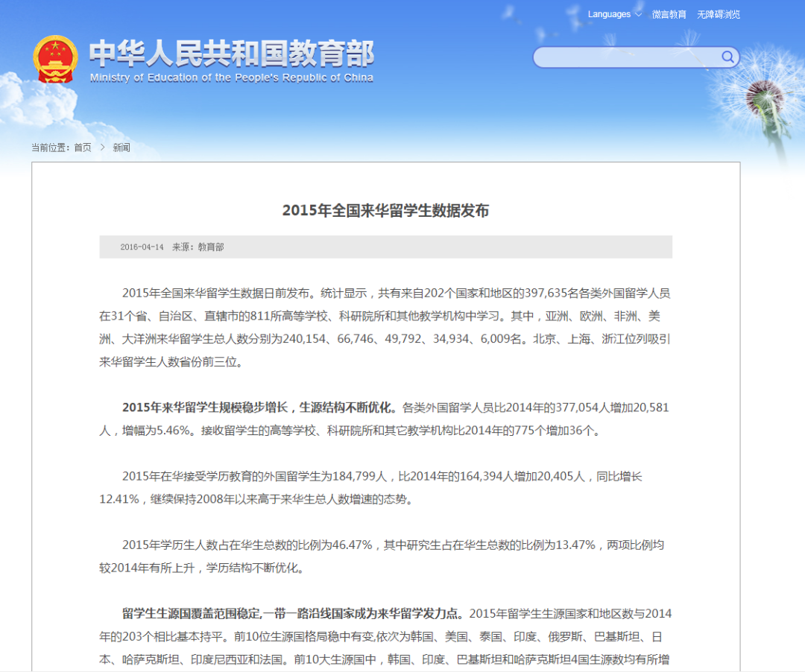Click the search magnifier icon
Image resolution: width=805 pixels, height=672 pixels.
tap(727, 57)
